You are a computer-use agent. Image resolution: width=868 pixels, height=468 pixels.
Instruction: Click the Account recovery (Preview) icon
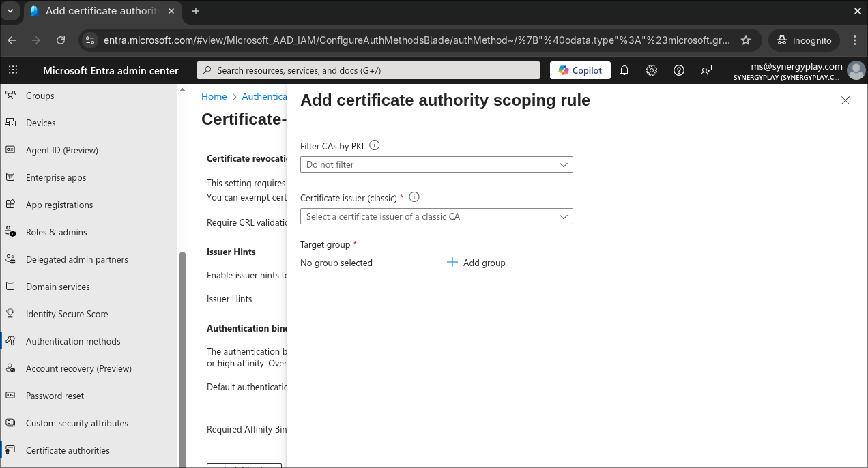pyautogui.click(x=10, y=368)
